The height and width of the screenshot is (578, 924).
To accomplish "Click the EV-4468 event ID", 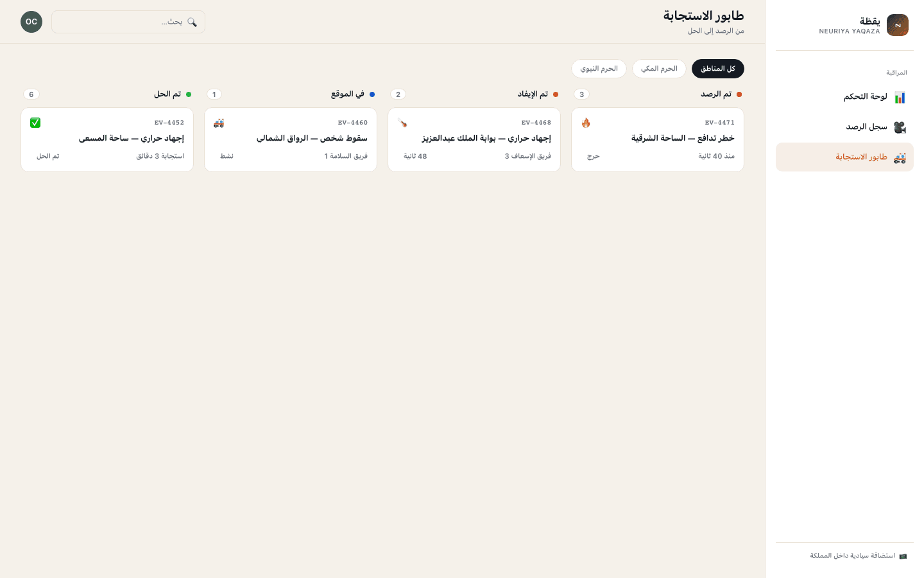I will [536, 123].
